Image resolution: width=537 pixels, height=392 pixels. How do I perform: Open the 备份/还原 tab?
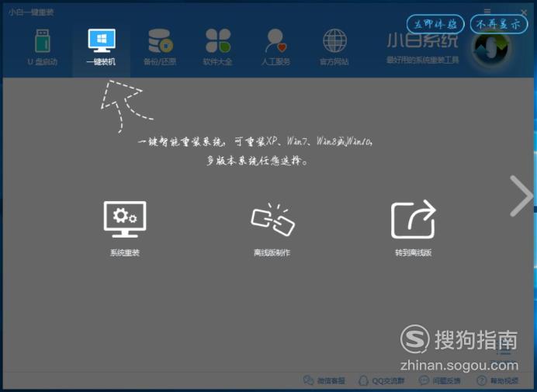pos(160,47)
